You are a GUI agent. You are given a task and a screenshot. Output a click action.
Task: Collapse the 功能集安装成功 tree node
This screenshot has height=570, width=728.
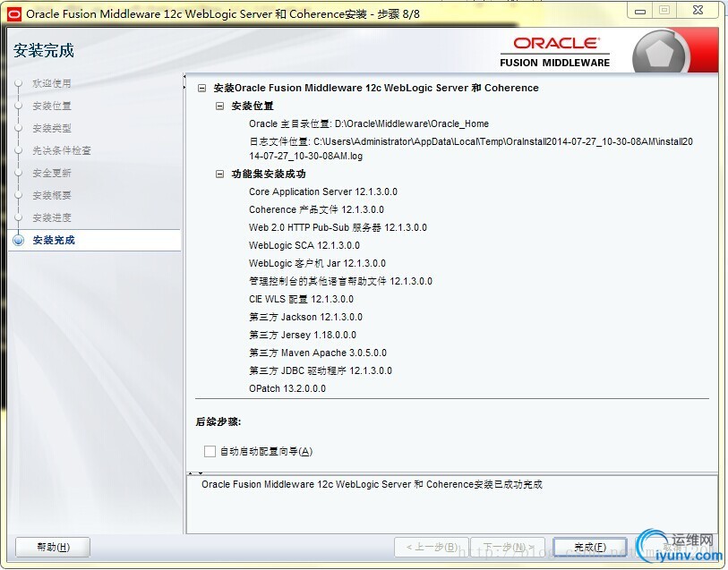(220, 174)
